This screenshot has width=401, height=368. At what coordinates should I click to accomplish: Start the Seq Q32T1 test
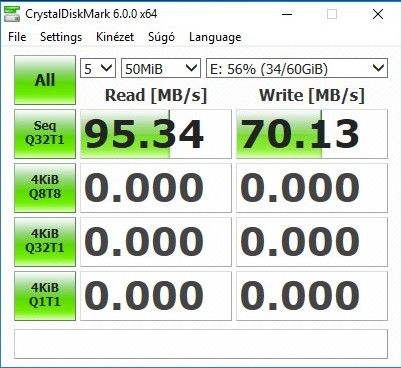click(45, 134)
